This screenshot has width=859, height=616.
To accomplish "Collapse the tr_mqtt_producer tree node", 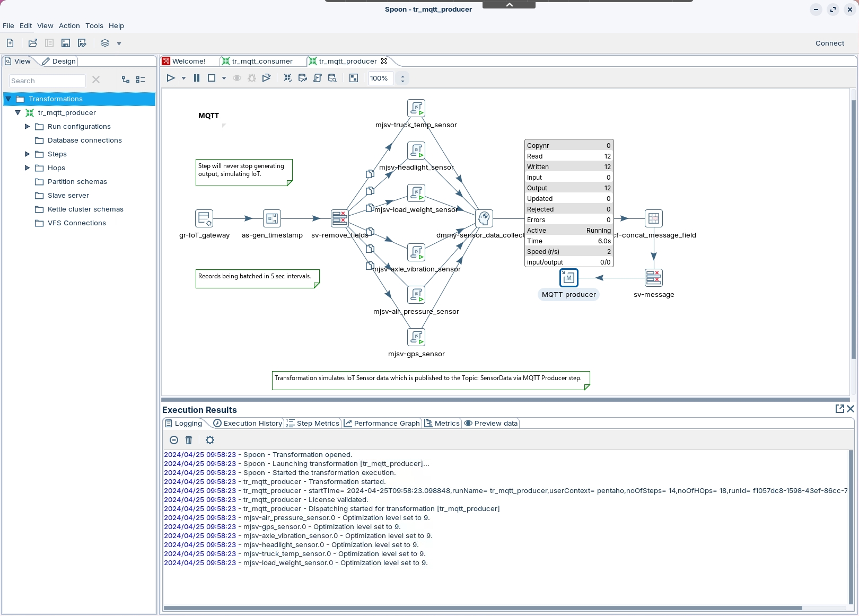I will 17,113.
